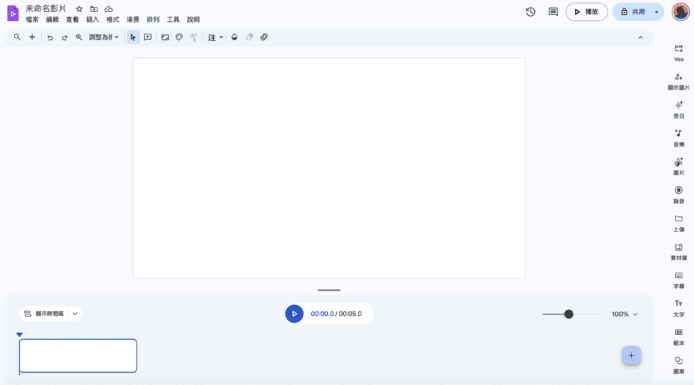The height and width of the screenshot is (385, 694).
Task: Open the Veo sidebar panel
Action: (679, 53)
